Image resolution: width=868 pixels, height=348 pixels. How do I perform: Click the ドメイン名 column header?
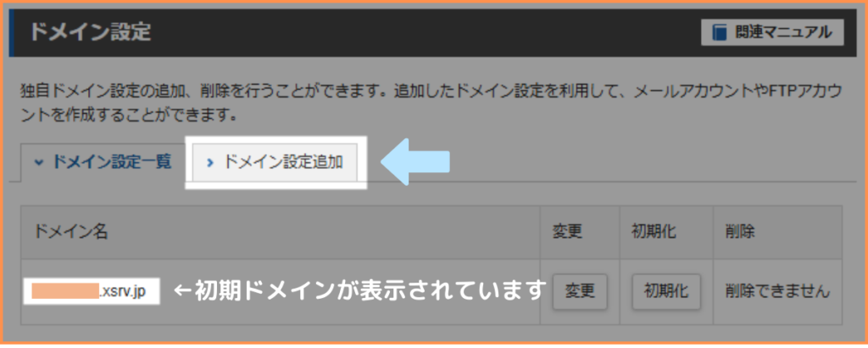point(71,232)
